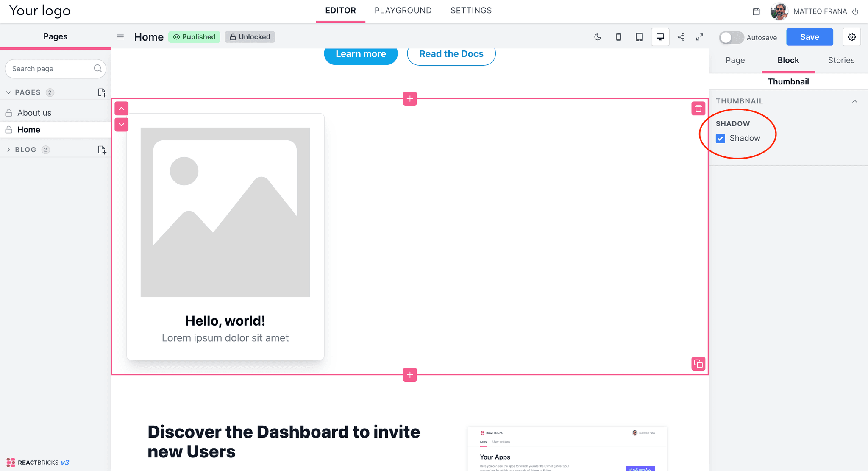Click the fullscreen expand icon
The width and height of the screenshot is (868, 471).
click(x=699, y=36)
